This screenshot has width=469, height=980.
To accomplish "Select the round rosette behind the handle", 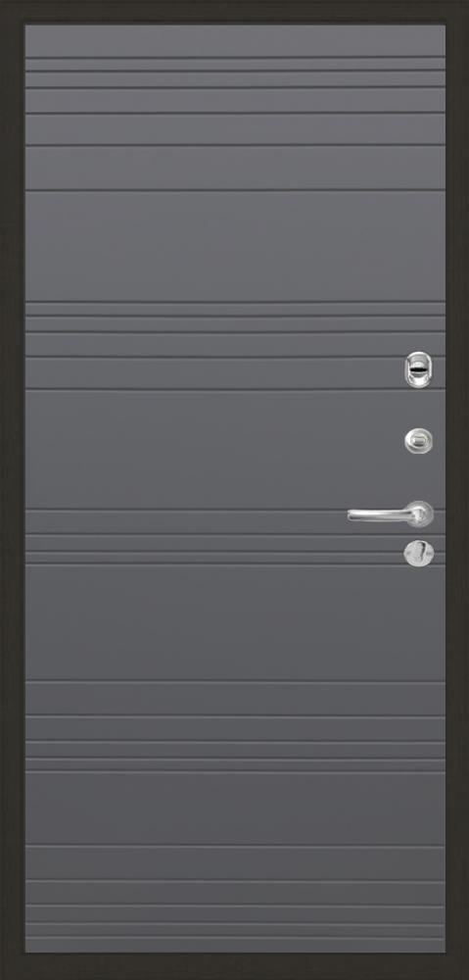I will point(419,514).
